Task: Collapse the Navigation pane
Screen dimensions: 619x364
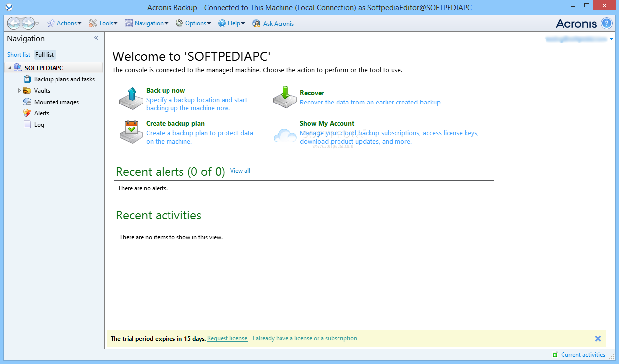Action: 96,38
